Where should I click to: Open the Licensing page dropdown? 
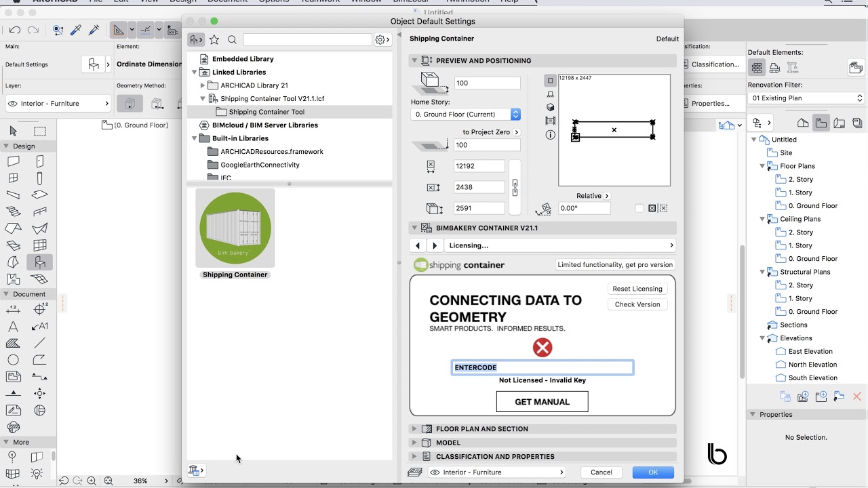click(561, 245)
